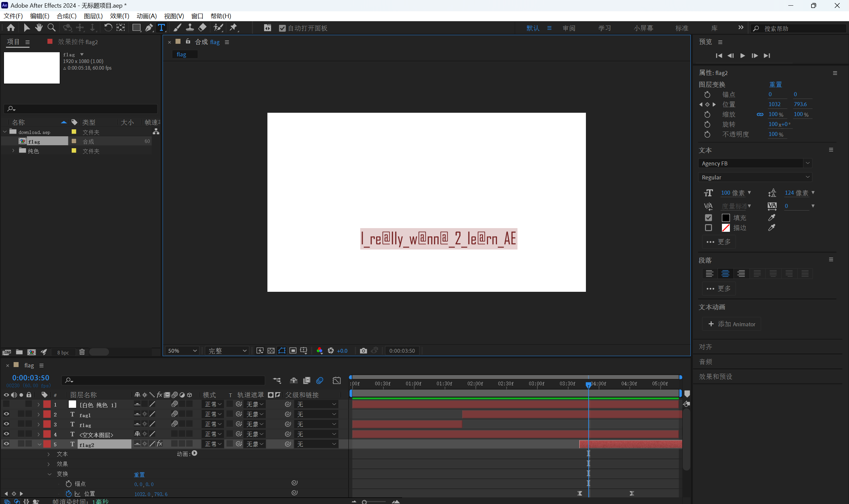Click 添加 Animator button

(x=732, y=324)
